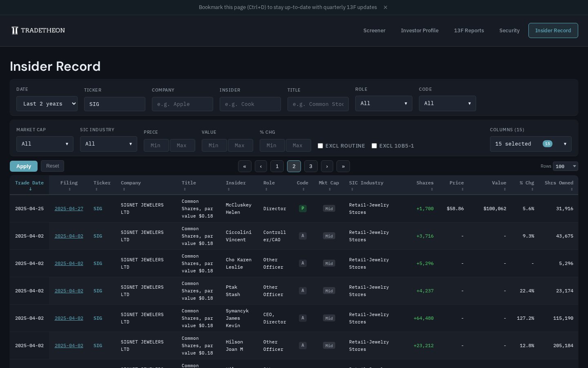Viewport: 588px width, 368px height.
Task: Focus the Ticker input containing SIG
Action: [x=115, y=104]
